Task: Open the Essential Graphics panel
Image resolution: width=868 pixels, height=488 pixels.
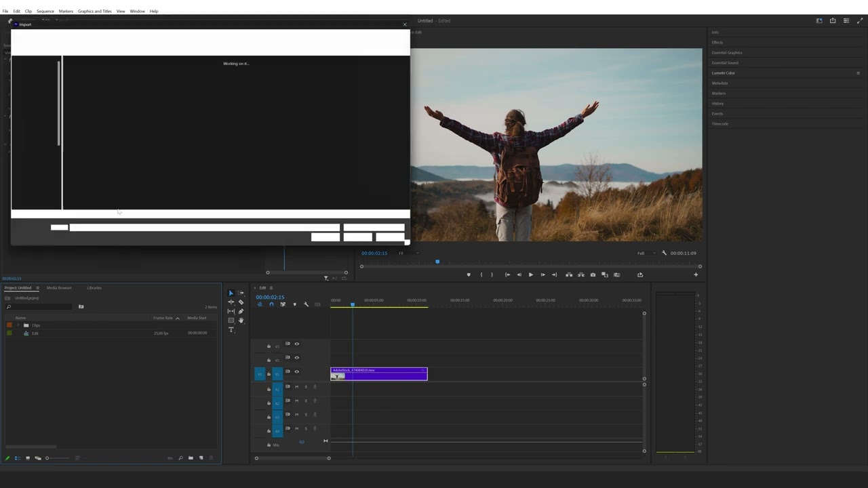Action: click(x=727, y=53)
